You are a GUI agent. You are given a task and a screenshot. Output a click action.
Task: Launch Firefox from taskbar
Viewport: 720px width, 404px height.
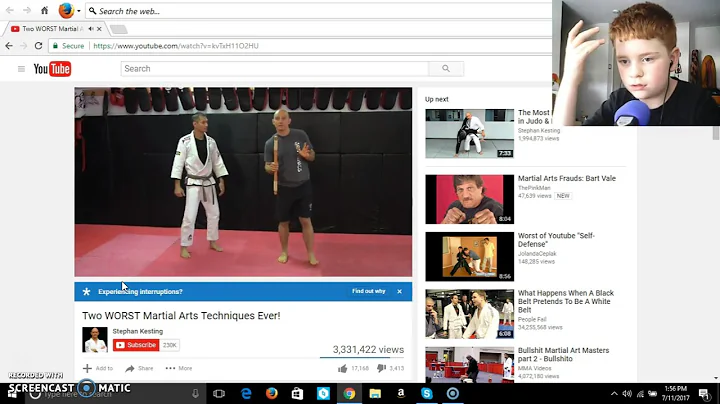(x=272, y=393)
